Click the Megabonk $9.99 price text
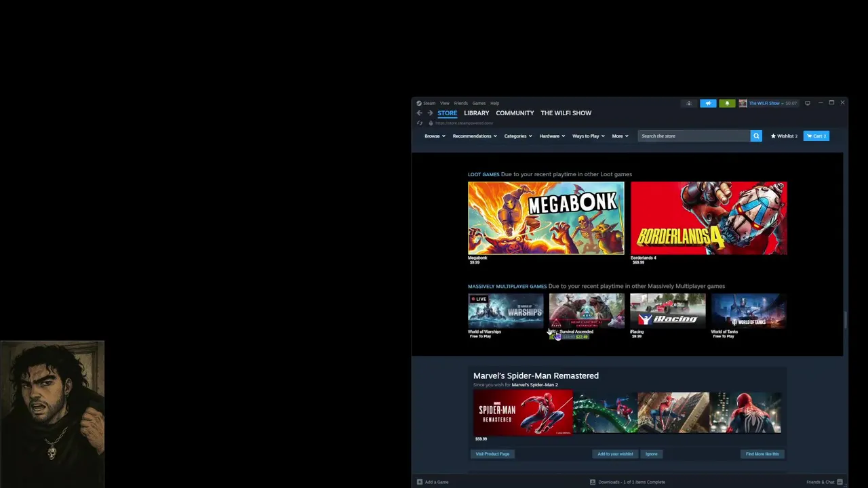Screen dimensions: 868x488 click(475, 262)
